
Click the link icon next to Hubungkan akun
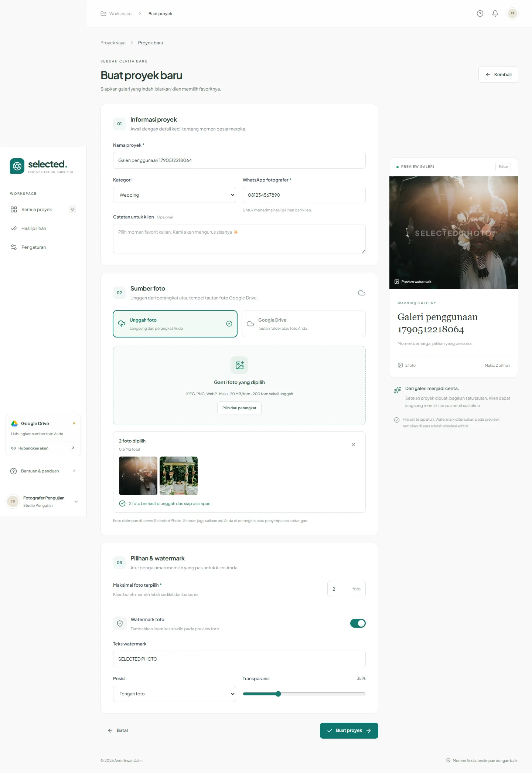(x=13, y=448)
